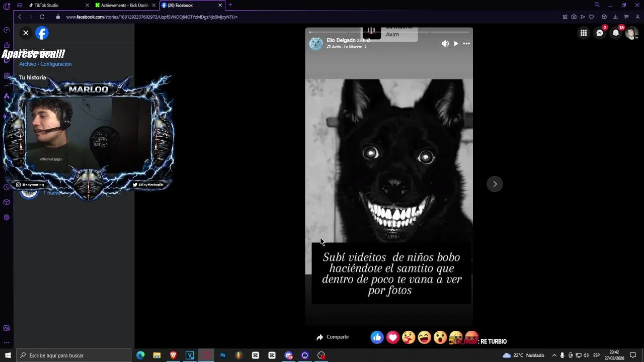Open the Archivo link
Image resolution: width=644 pixels, height=362 pixels.
click(x=28, y=64)
